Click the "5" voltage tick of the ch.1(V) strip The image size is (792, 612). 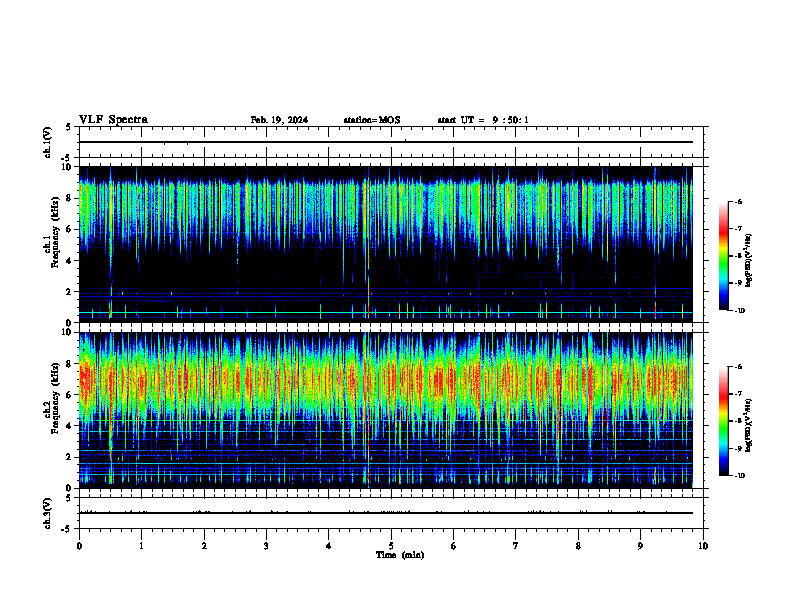coord(68,127)
